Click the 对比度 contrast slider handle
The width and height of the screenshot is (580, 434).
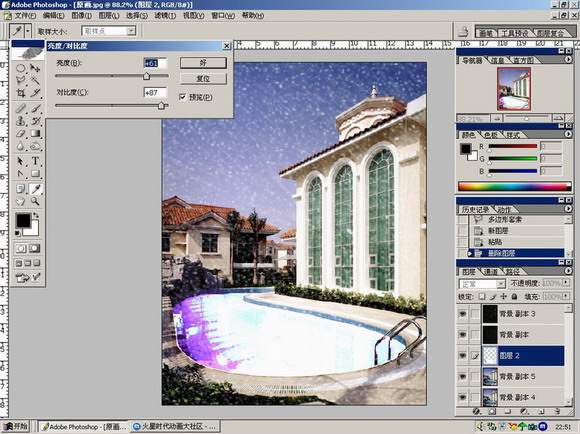[x=161, y=106]
